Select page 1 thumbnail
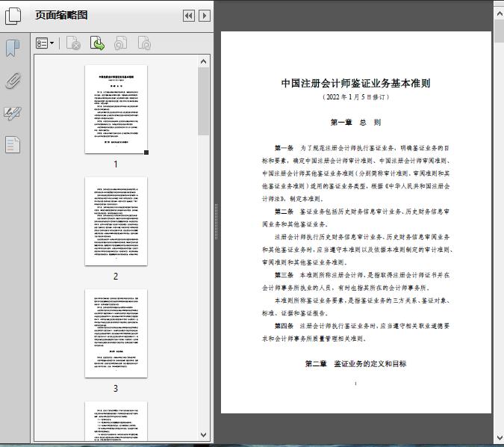 tap(116, 109)
